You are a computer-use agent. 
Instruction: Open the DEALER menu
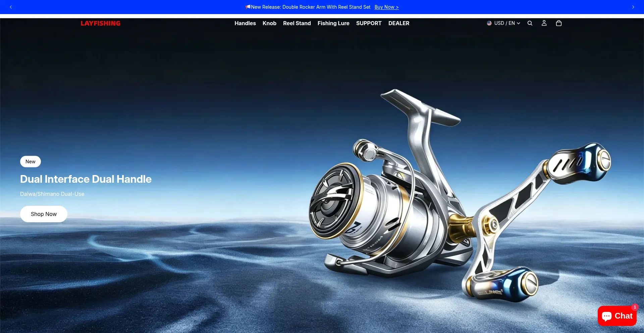pyautogui.click(x=399, y=23)
